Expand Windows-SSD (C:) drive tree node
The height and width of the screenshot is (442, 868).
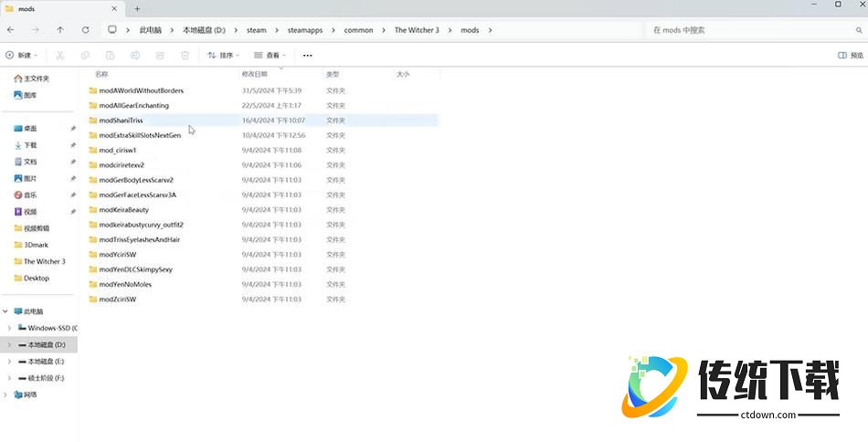click(9, 328)
